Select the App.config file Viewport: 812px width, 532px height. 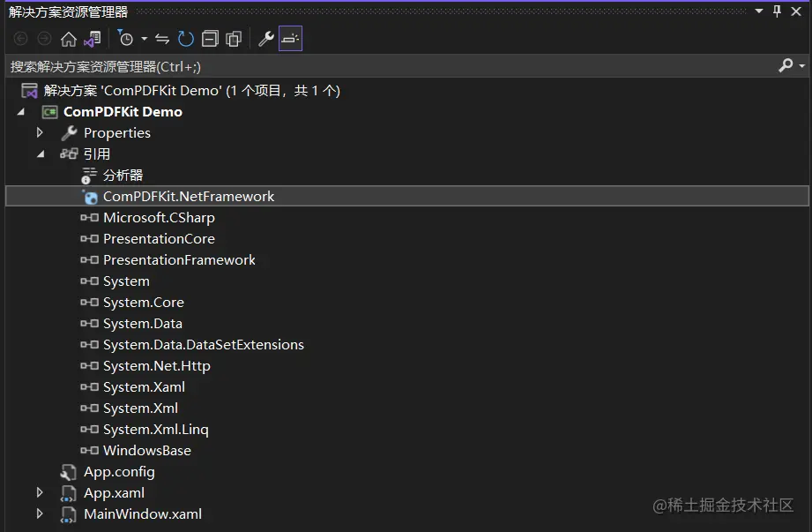tap(118, 472)
